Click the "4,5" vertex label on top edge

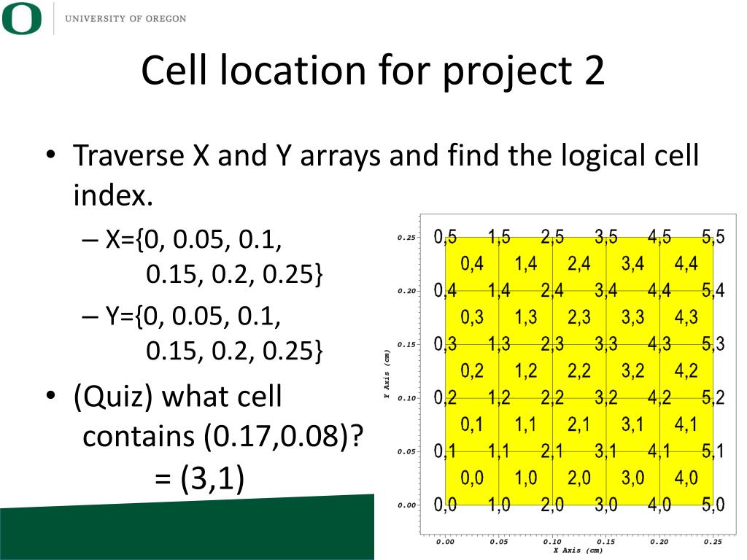tap(659, 237)
